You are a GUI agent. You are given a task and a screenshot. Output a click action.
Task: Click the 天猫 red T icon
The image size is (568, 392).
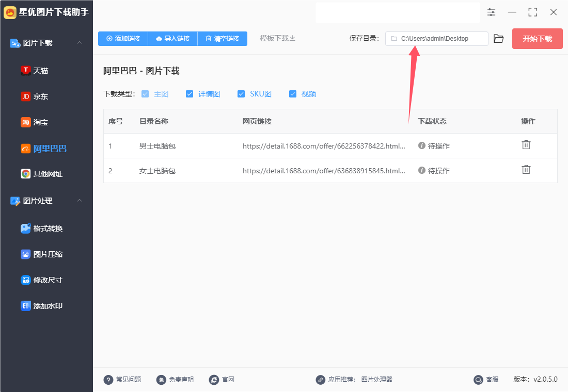point(25,71)
